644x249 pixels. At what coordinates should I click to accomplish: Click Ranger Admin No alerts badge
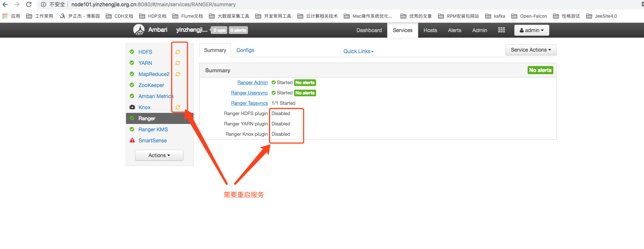[x=305, y=83]
